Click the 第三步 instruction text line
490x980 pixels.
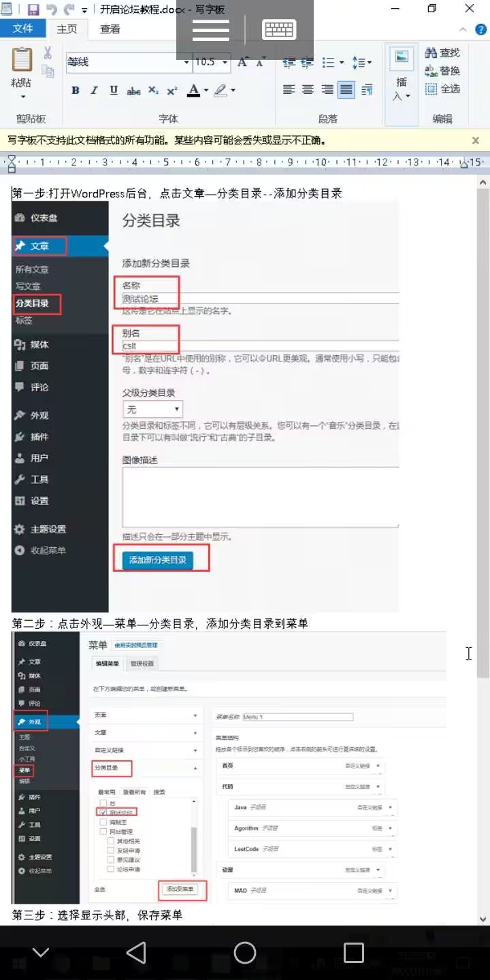pos(97,915)
